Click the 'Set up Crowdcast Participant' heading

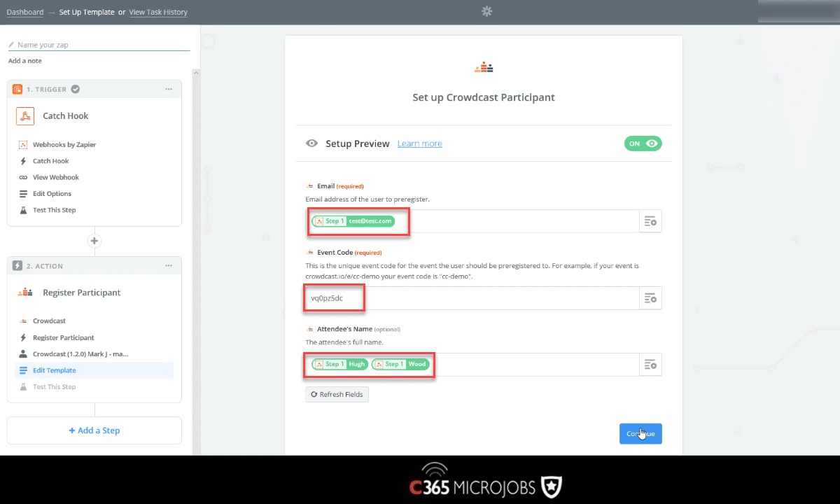pos(484,97)
